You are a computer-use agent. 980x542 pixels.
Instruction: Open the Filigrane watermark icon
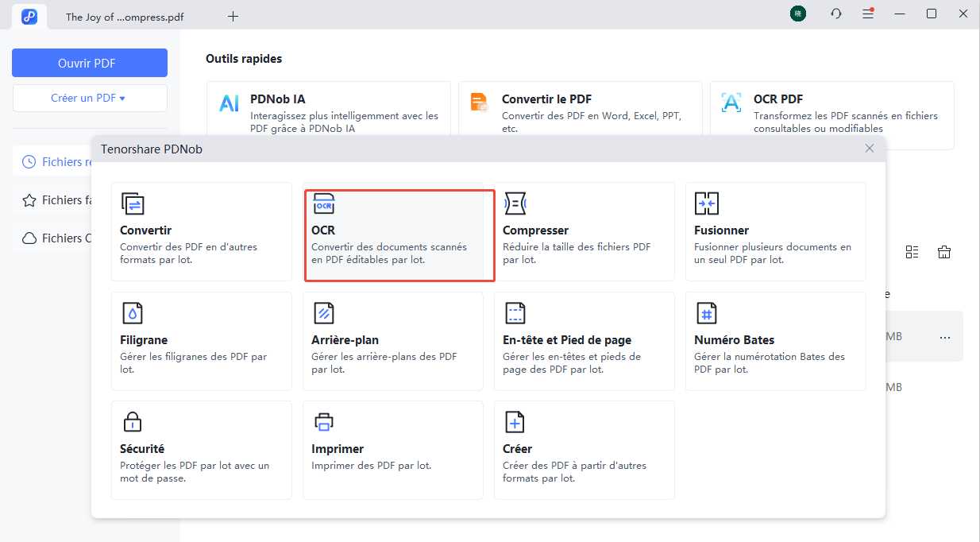tap(133, 313)
